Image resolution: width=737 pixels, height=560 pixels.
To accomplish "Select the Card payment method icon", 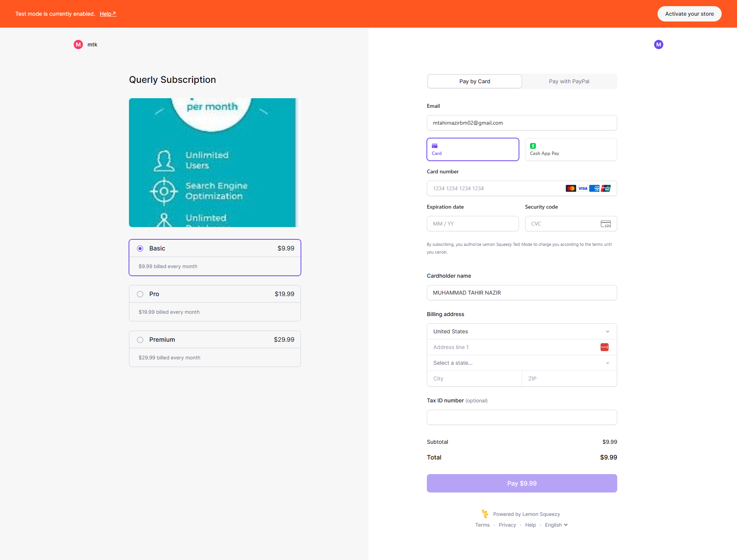I will [435, 146].
